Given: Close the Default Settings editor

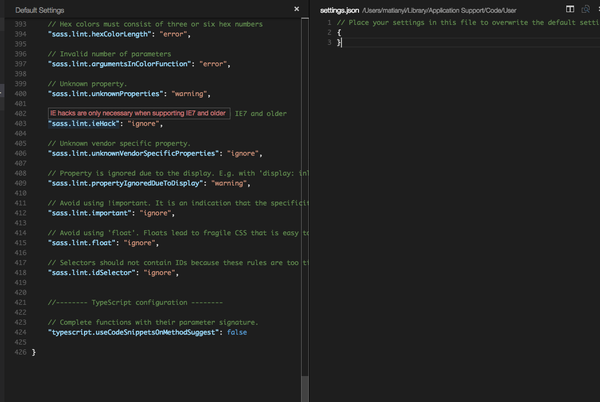Looking at the screenshot, I should [x=297, y=8].
